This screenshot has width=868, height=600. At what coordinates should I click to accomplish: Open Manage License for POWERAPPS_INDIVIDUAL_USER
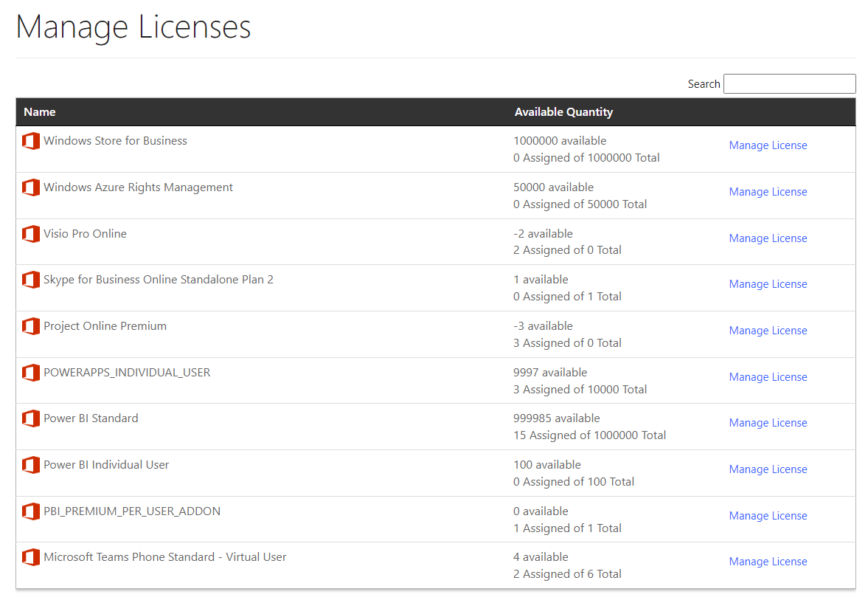point(768,377)
